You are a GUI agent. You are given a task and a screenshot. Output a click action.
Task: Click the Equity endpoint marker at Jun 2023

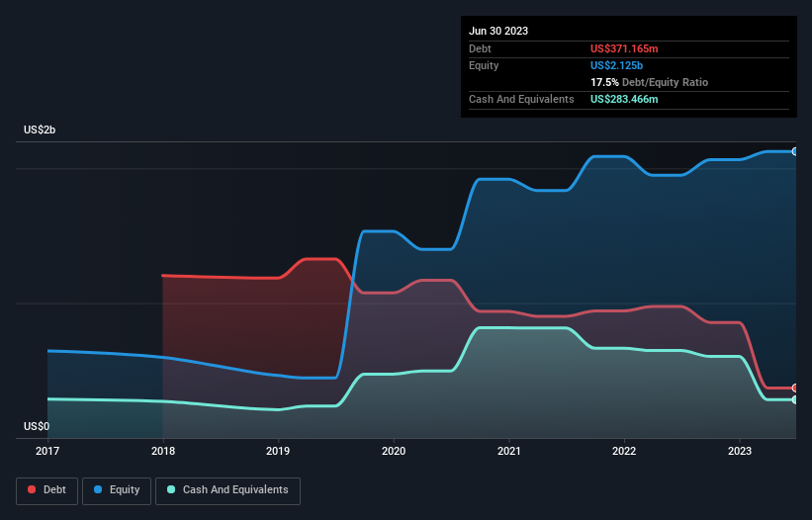tap(795, 151)
